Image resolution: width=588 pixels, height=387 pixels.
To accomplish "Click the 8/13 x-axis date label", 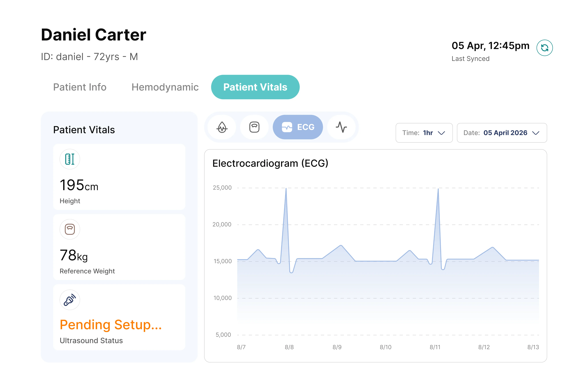I will click(x=533, y=347).
